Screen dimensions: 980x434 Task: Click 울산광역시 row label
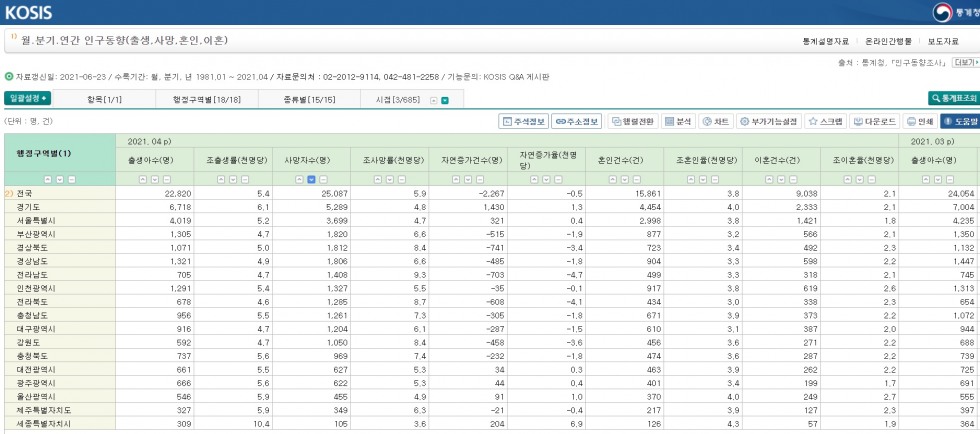pos(36,396)
